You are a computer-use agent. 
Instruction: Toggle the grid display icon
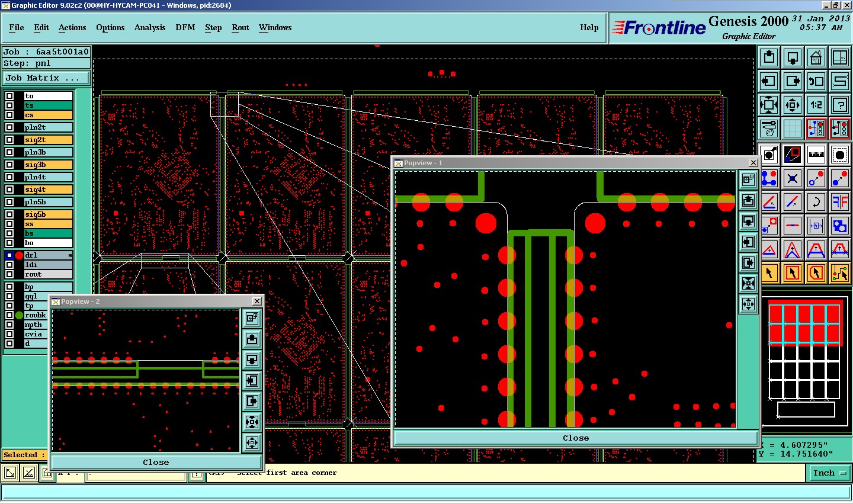pos(793,128)
